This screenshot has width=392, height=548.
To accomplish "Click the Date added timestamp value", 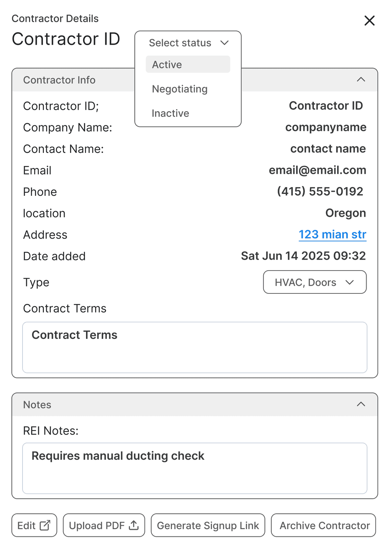I will click(303, 256).
